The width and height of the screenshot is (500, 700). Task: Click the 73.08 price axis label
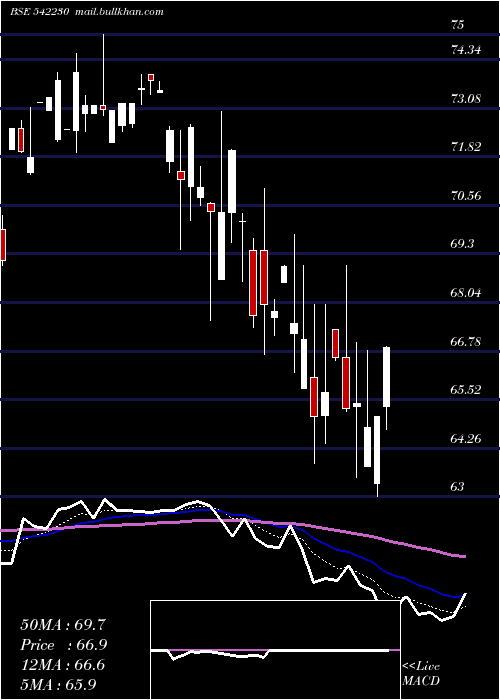click(x=467, y=98)
